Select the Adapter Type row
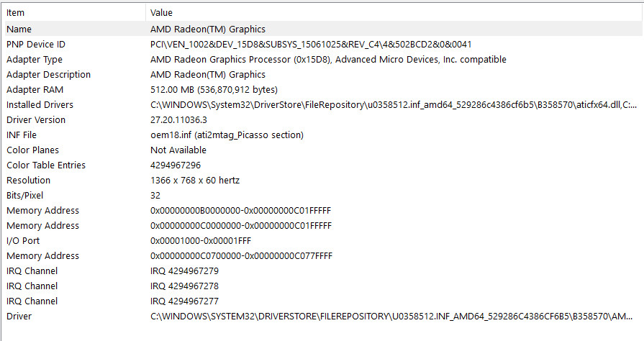 [x=322, y=60]
